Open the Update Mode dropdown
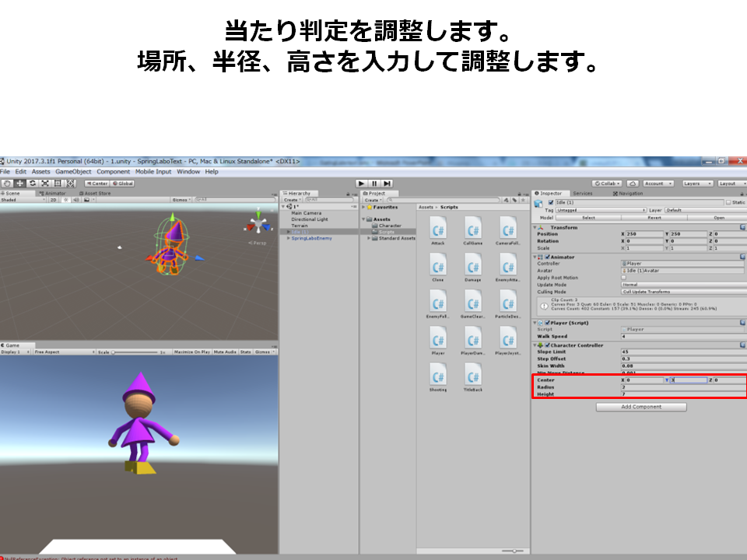Screen dimensions: 747x560 tap(684, 285)
